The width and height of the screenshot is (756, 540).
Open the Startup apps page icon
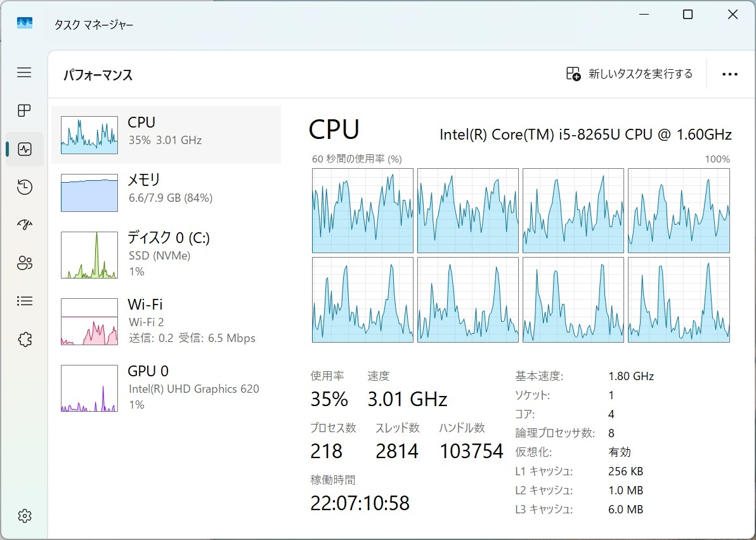pos(25,225)
